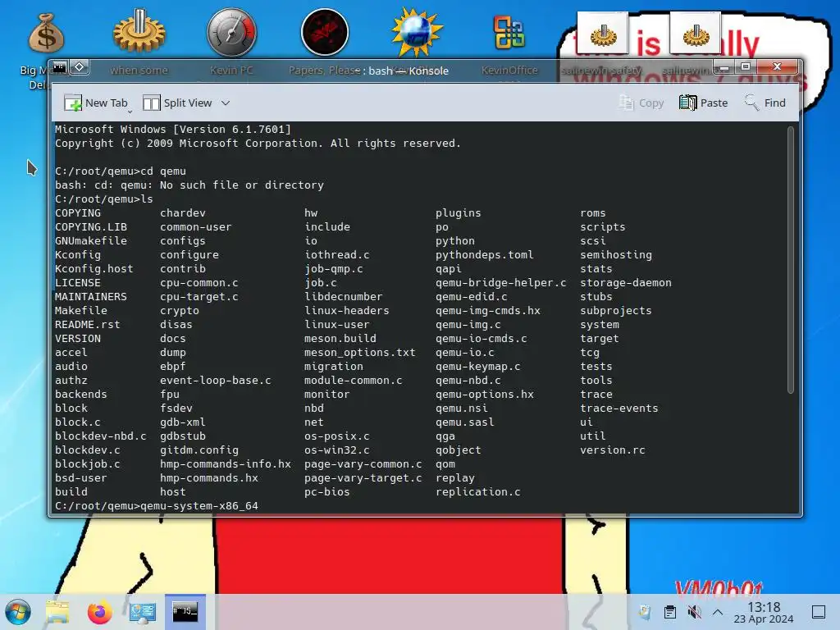Screen dimensions: 840x630
Task: Click 'qemu-options.hx' in the listing
Action: pyautogui.click(x=485, y=395)
